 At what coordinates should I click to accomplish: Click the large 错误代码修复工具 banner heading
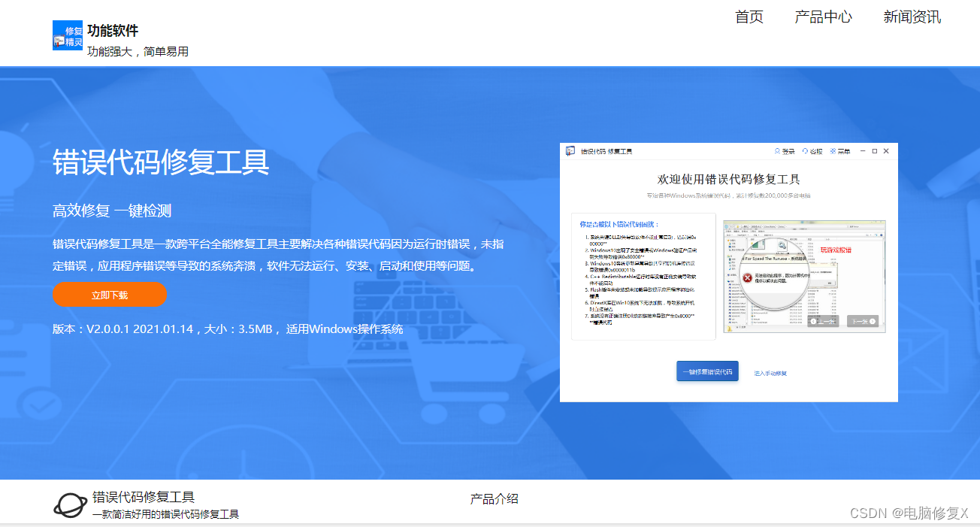click(161, 162)
